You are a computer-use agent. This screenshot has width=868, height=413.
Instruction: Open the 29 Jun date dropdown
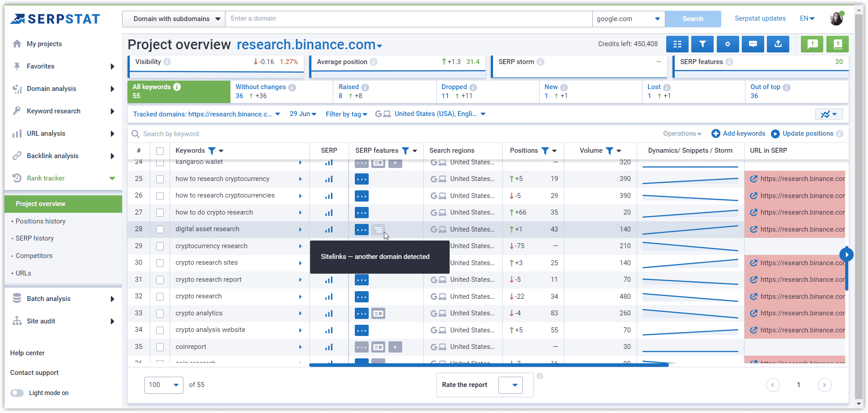[303, 114]
